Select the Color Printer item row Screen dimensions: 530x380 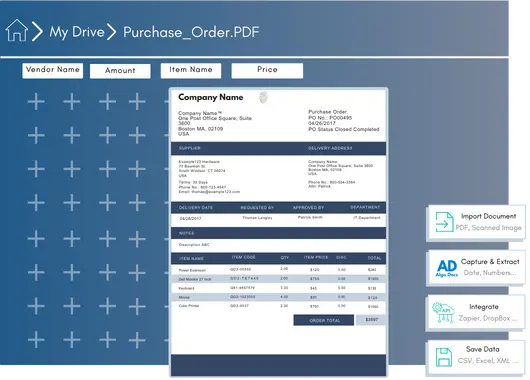point(278,306)
